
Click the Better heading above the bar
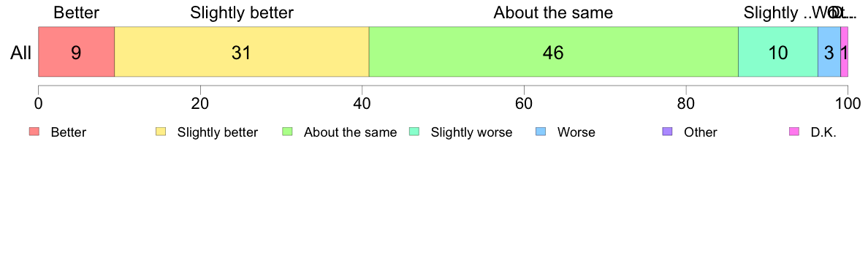click(77, 12)
